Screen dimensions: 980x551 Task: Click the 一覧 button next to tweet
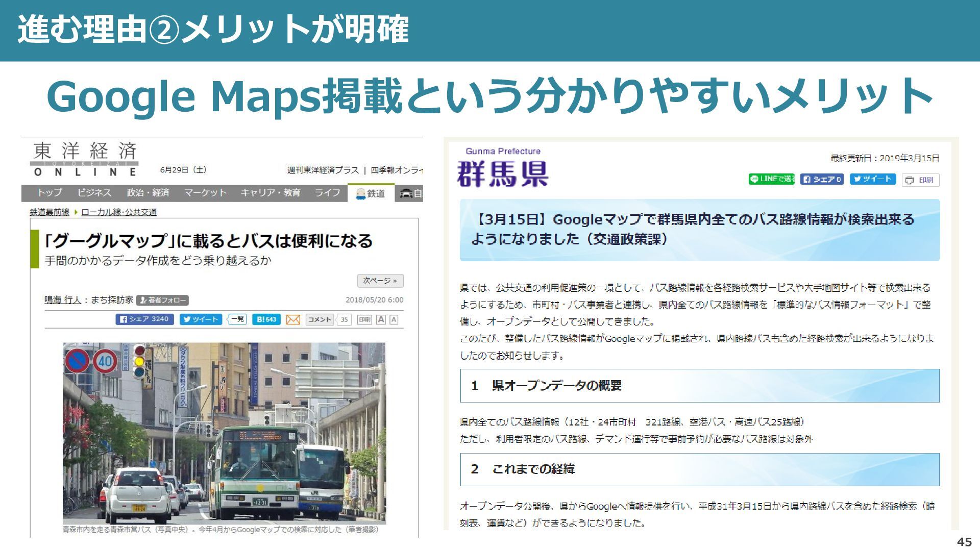coord(237,319)
